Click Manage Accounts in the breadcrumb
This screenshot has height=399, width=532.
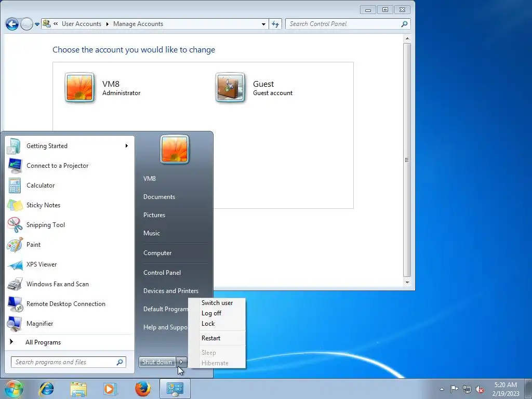(x=138, y=24)
